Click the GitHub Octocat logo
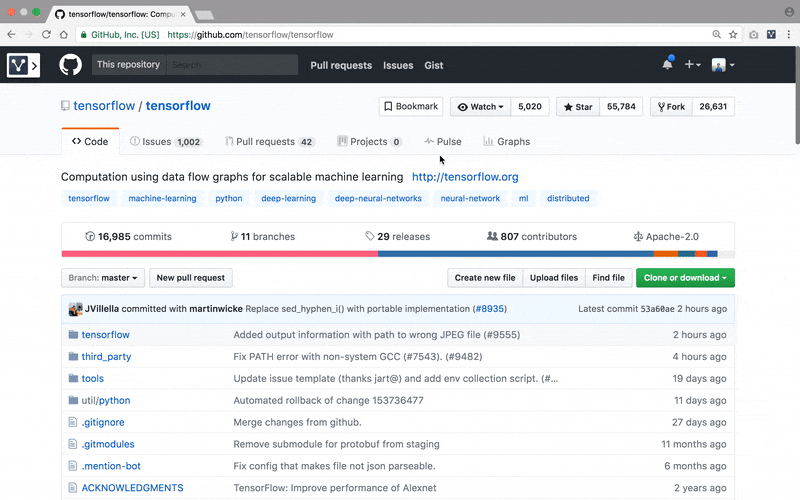The image size is (800, 500). click(70, 65)
